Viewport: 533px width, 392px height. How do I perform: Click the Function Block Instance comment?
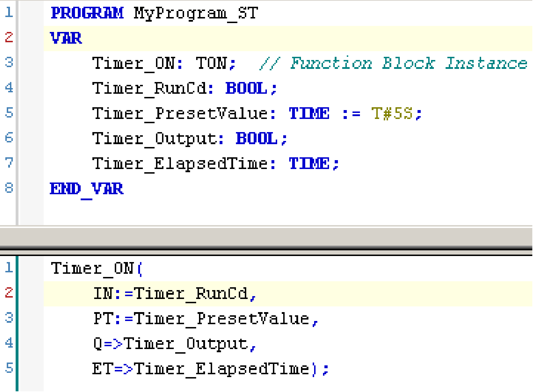click(393, 63)
